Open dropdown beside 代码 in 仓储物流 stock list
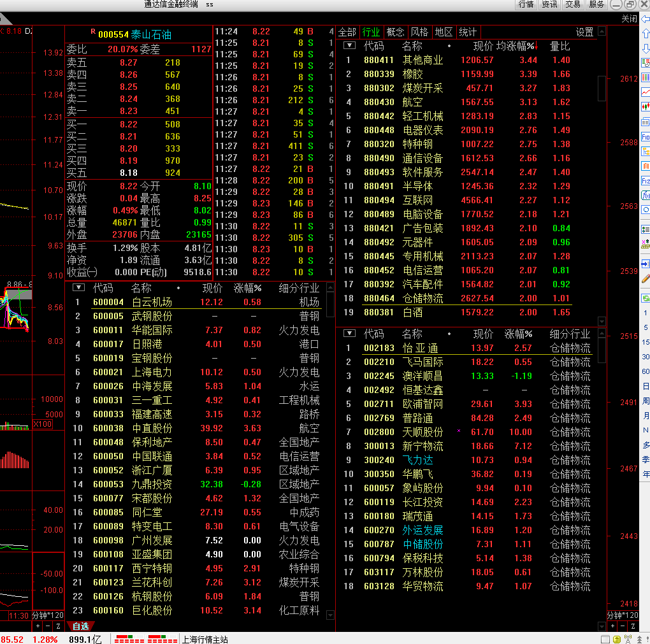650x644 pixels. (x=349, y=334)
